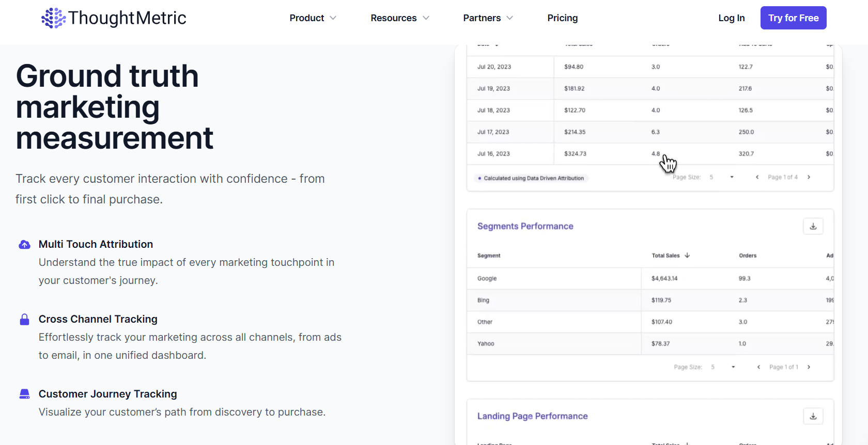Screen dimensions: 868x445
Task: Click the Jul 18, 2023 date cell
Action: pos(493,110)
